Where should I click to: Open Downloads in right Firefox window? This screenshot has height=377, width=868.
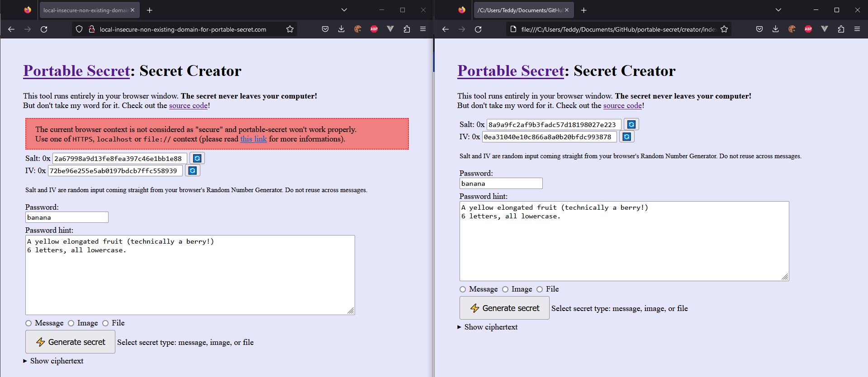776,29
